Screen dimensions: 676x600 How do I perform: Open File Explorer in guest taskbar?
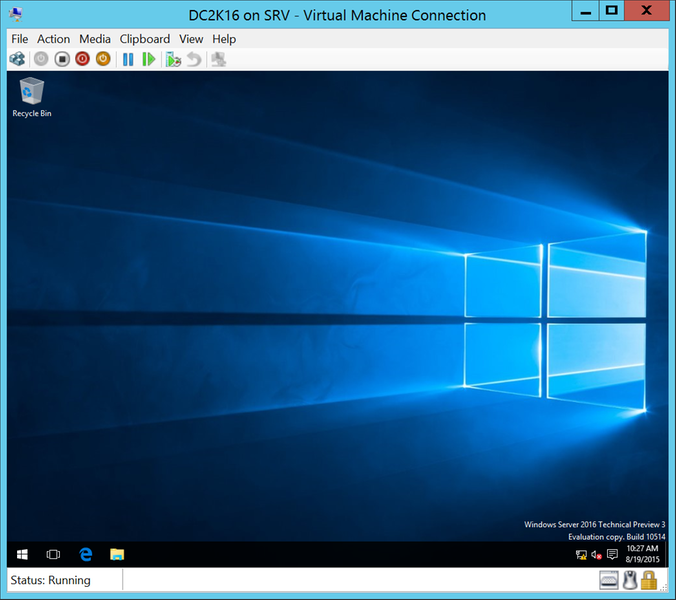(x=117, y=554)
